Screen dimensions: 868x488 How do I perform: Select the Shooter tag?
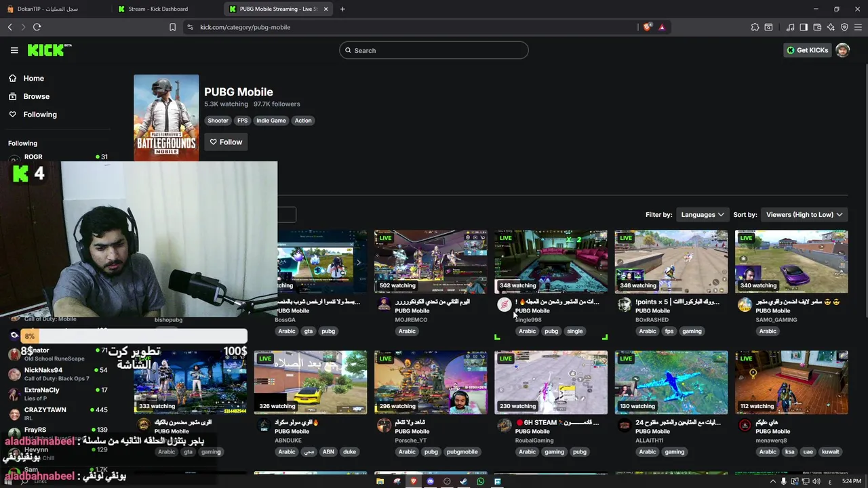pos(218,121)
